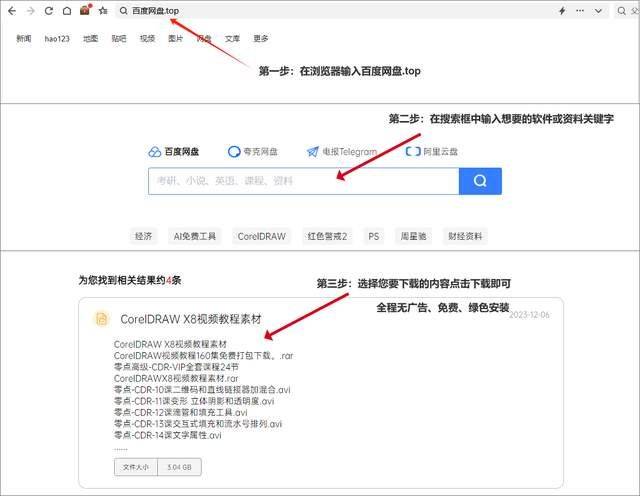Select the 阿里云盘 search tab
This screenshot has width=640, height=496.
[x=432, y=152]
